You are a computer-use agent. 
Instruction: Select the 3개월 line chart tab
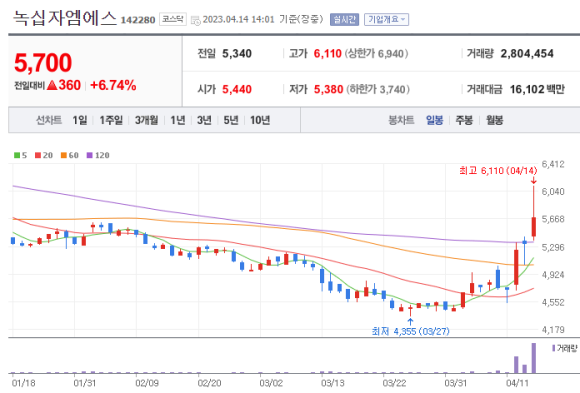[x=146, y=120]
